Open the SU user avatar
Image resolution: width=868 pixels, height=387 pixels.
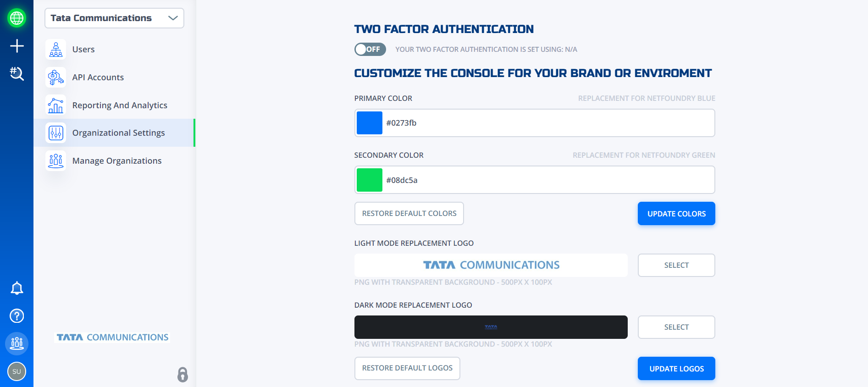(x=17, y=371)
